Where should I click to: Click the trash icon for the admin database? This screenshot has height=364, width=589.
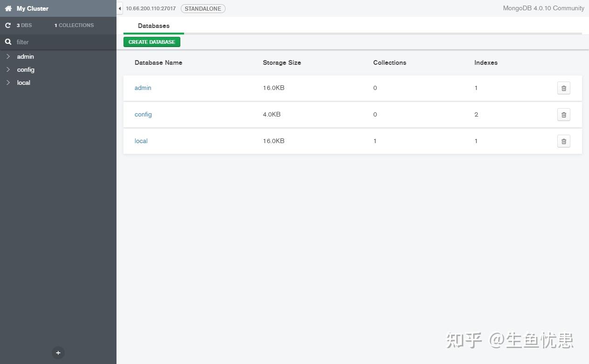click(563, 88)
